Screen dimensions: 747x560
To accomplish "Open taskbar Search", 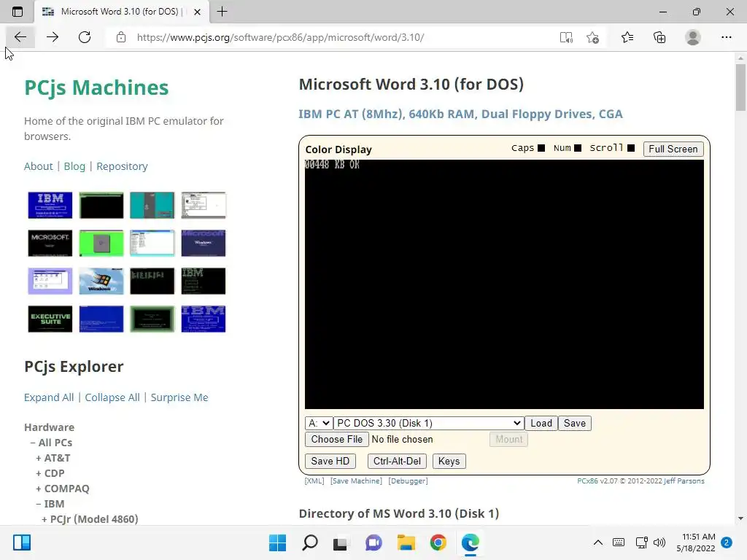I will (309, 542).
